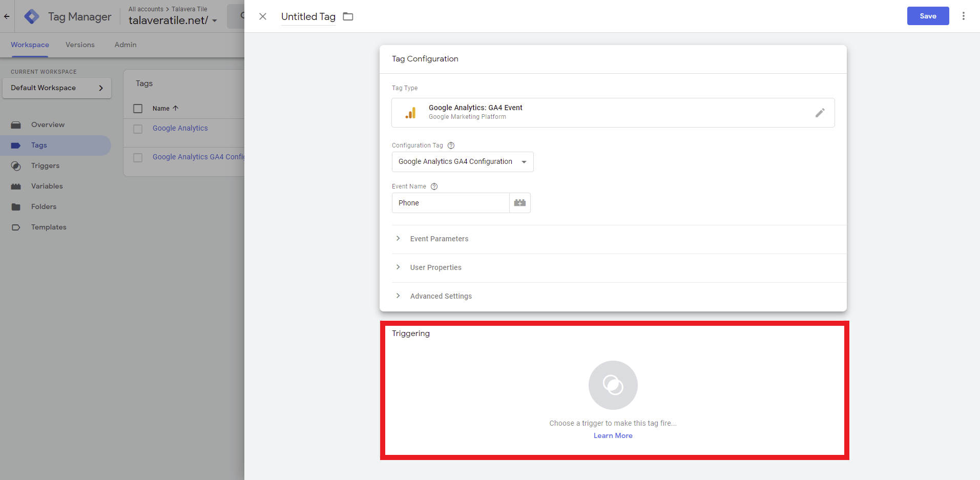Image resolution: width=980 pixels, height=480 pixels.
Task: Expand the Event Parameters section
Action: click(x=439, y=239)
